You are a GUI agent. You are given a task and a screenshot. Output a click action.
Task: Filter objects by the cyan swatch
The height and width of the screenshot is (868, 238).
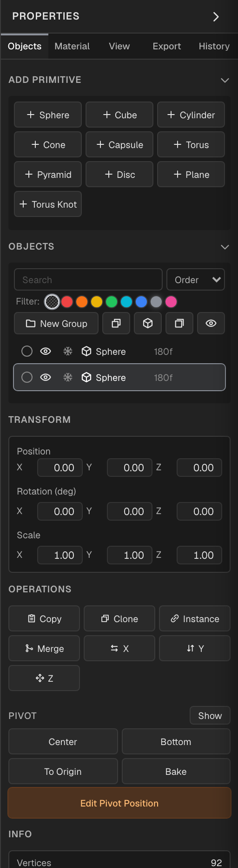click(126, 302)
